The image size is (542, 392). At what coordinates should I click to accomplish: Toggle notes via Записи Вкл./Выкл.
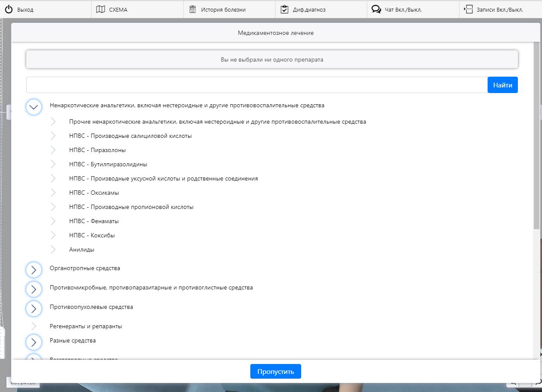499,9
